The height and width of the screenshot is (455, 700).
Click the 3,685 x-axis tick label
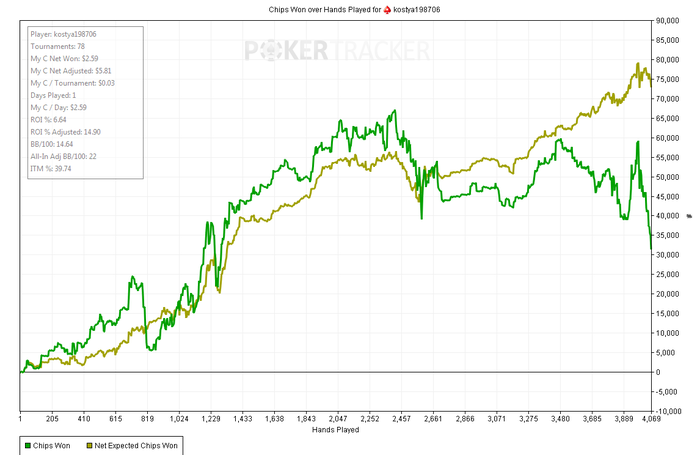click(592, 419)
